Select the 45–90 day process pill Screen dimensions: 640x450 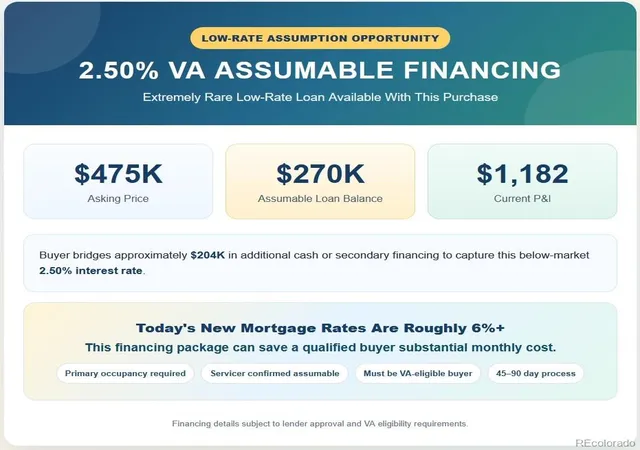click(x=536, y=374)
